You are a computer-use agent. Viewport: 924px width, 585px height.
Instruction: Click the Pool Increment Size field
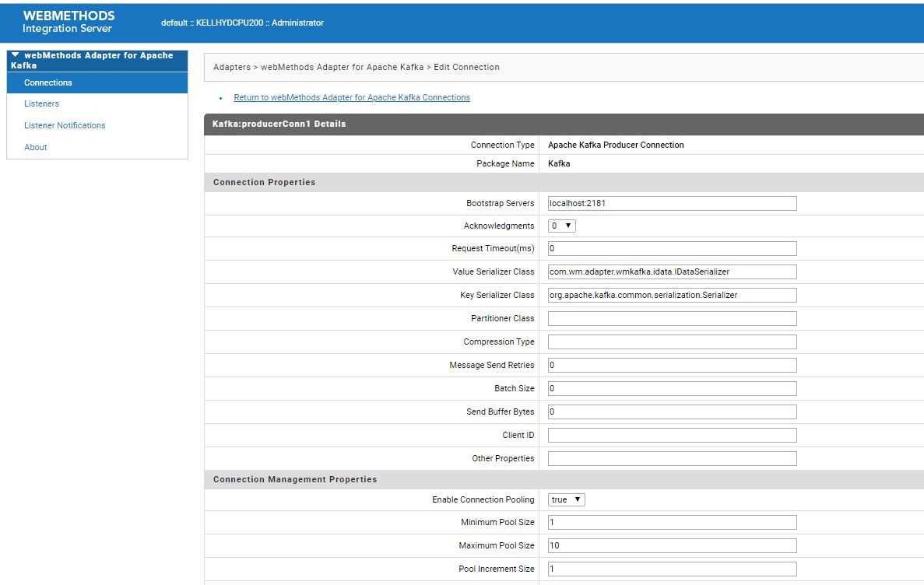672,569
